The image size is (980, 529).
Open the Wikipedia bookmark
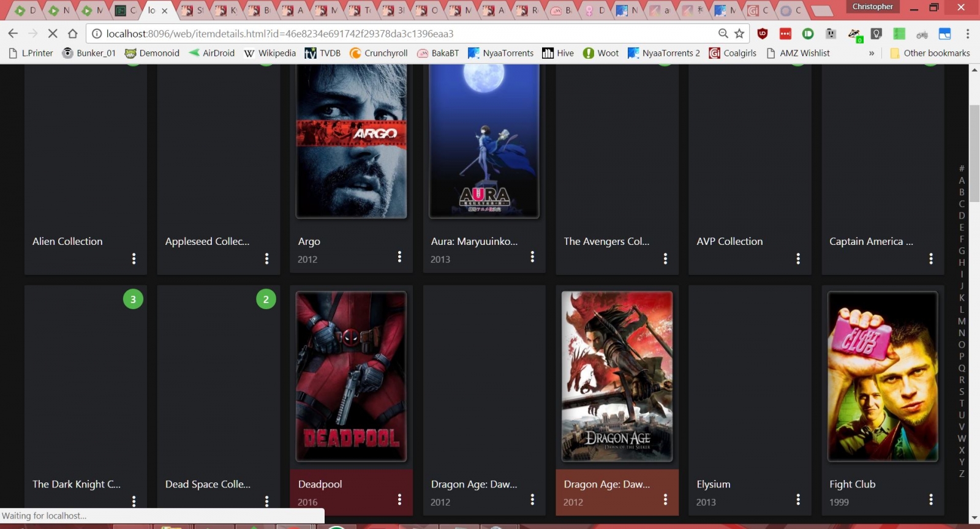coord(269,53)
